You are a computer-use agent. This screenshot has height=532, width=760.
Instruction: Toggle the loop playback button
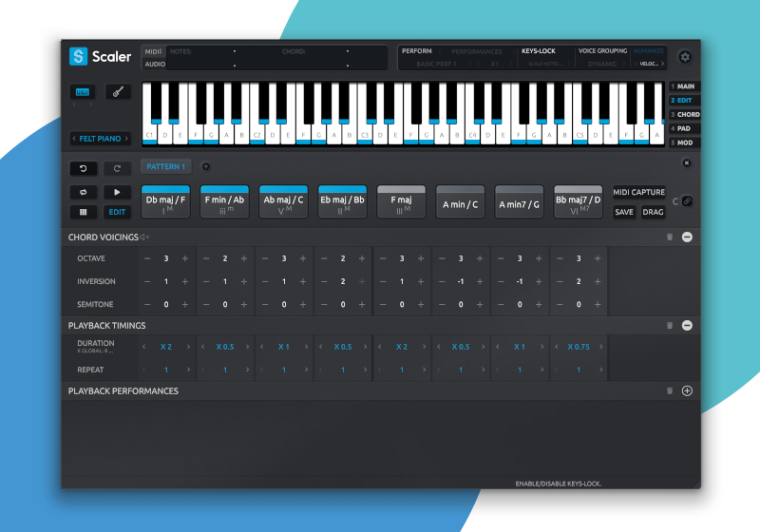click(82, 192)
